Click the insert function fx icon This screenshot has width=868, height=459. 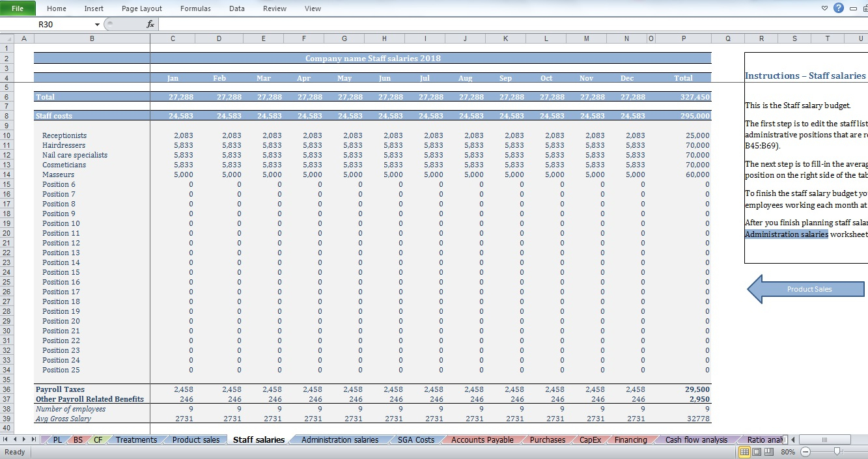click(x=150, y=24)
